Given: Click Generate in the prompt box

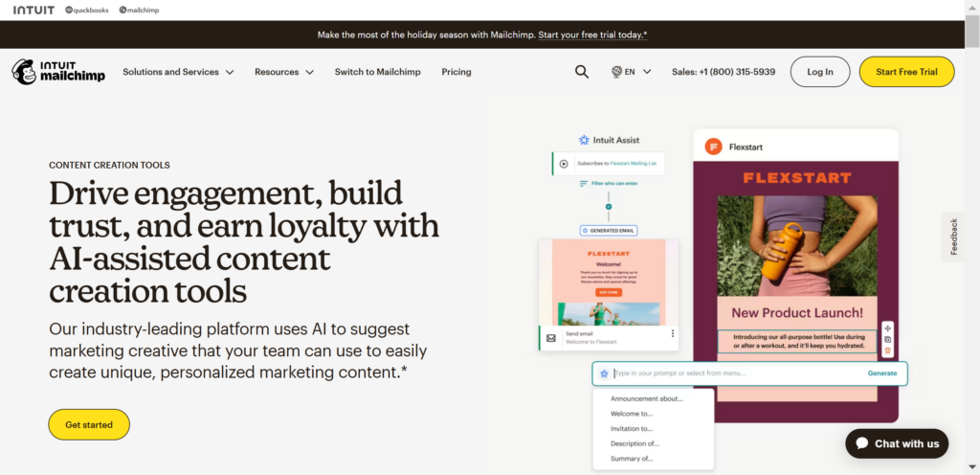Looking at the screenshot, I should point(881,373).
